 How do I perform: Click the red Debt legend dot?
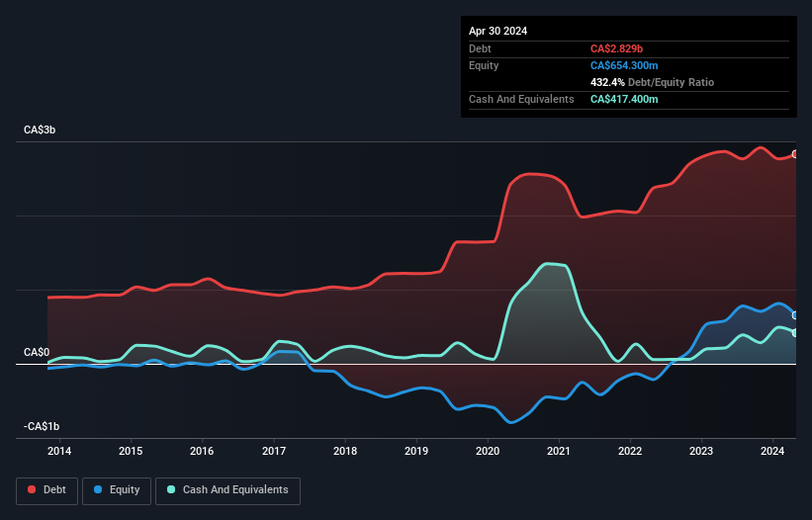32,489
